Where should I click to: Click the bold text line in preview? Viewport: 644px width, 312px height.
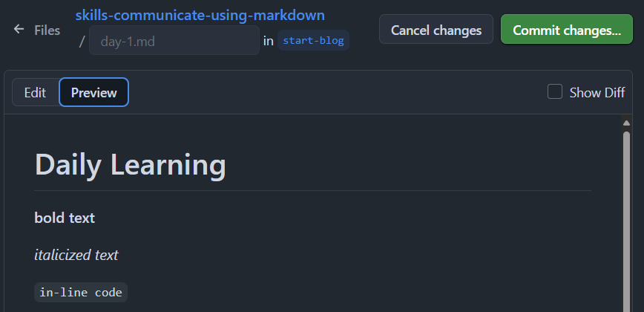(x=65, y=218)
